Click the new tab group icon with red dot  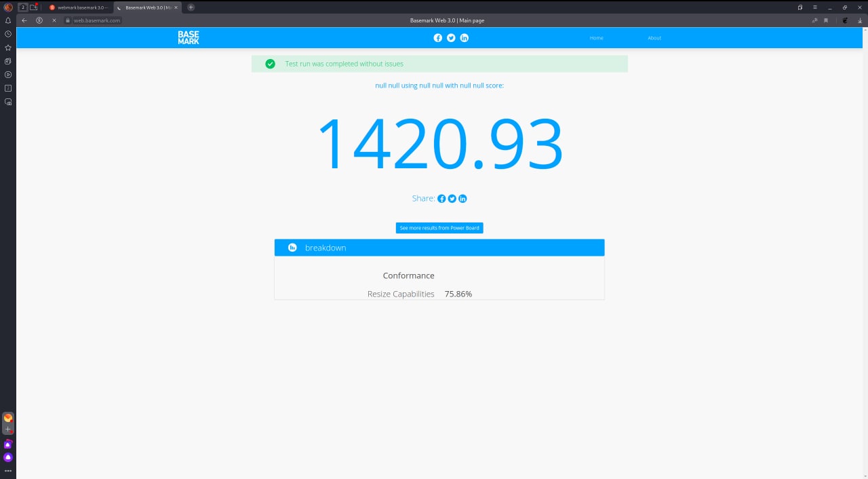(x=34, y=7)
